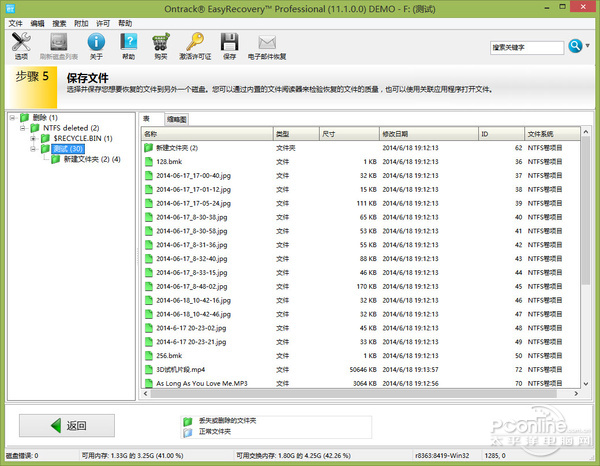Open search options dropdown arrow
The width and height of the screenshot is (600, 466).
(x=587, y=46)
